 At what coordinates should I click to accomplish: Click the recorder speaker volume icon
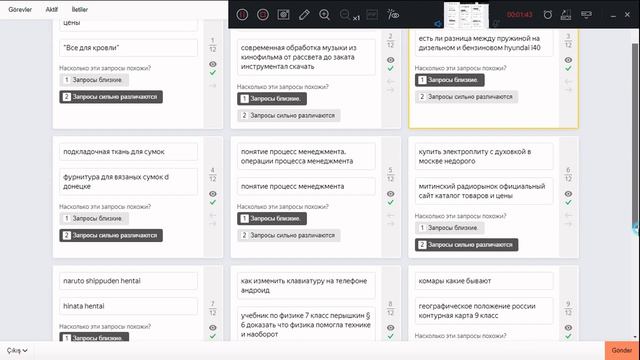[x=438, y=24]
